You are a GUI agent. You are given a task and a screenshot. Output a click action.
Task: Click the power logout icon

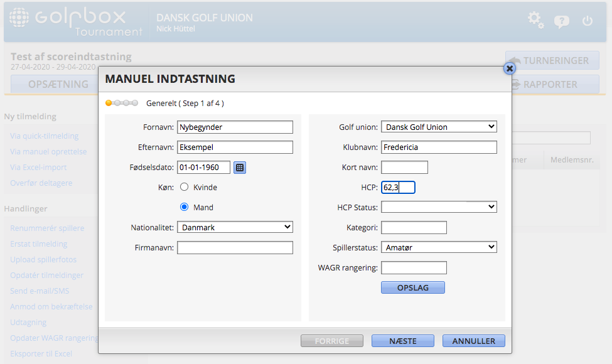click(588, 21)
